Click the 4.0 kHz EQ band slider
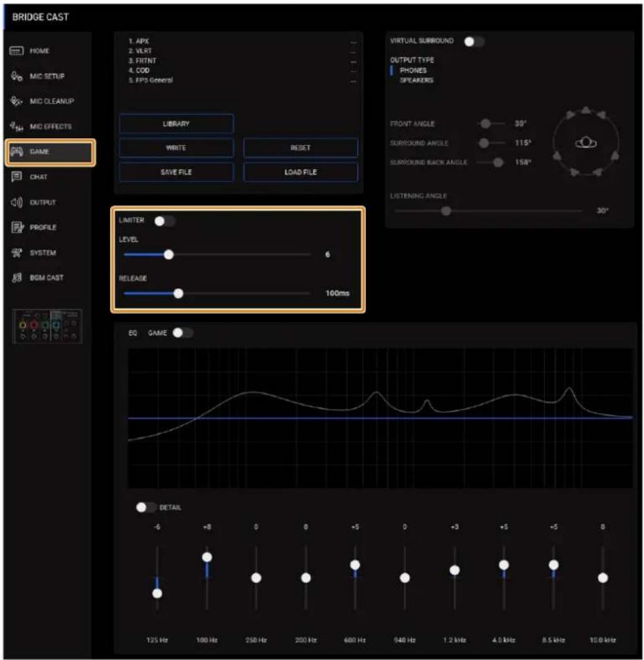The width and height of the screenshot is (644, 660). 504,578
